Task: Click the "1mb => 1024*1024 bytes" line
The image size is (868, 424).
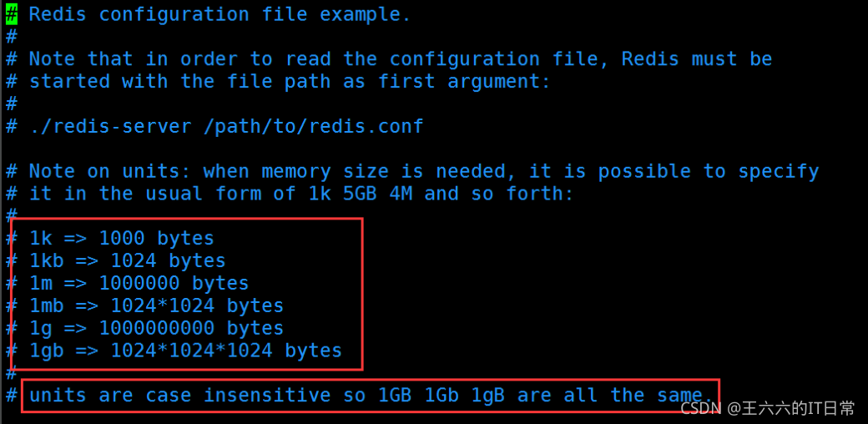Action: pyautogui.click(x=156, y=305)
